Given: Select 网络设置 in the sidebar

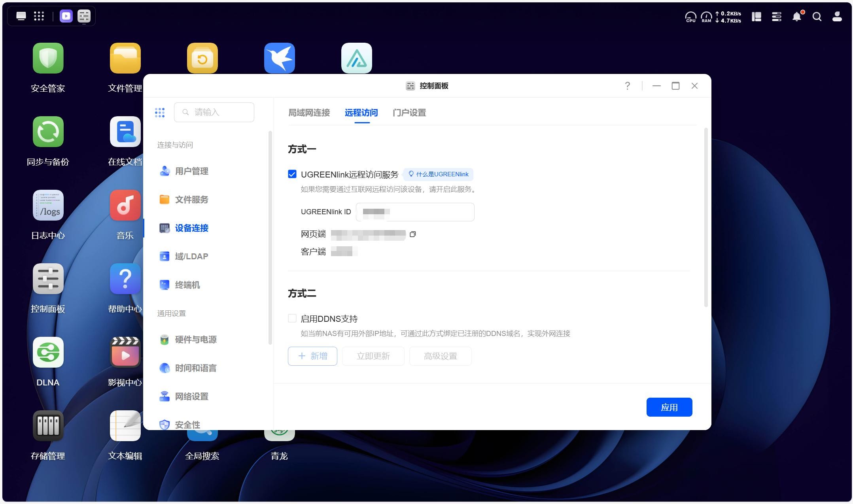Looking at the screenshot, I should (x=191, y=396).
